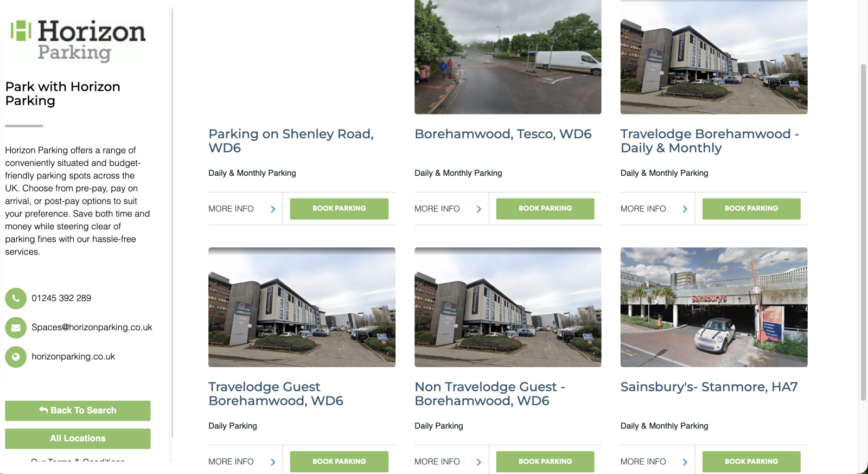Click the Borehamwood Tesco street photo
868x474 pixels.
(x=508, y=57)
